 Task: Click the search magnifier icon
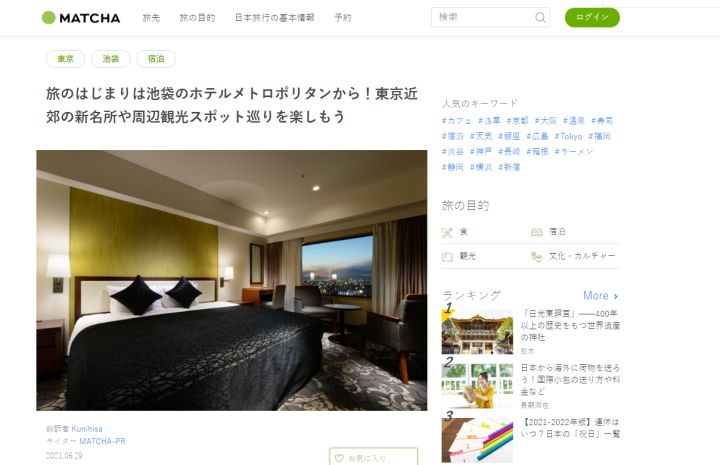pos(540,17)
